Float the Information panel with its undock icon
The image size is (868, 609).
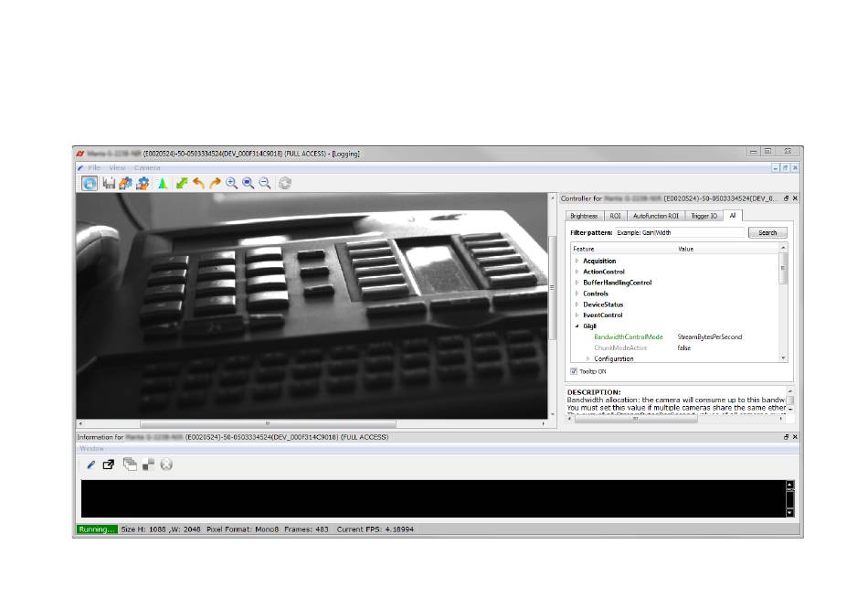click(x=786, y=437)
